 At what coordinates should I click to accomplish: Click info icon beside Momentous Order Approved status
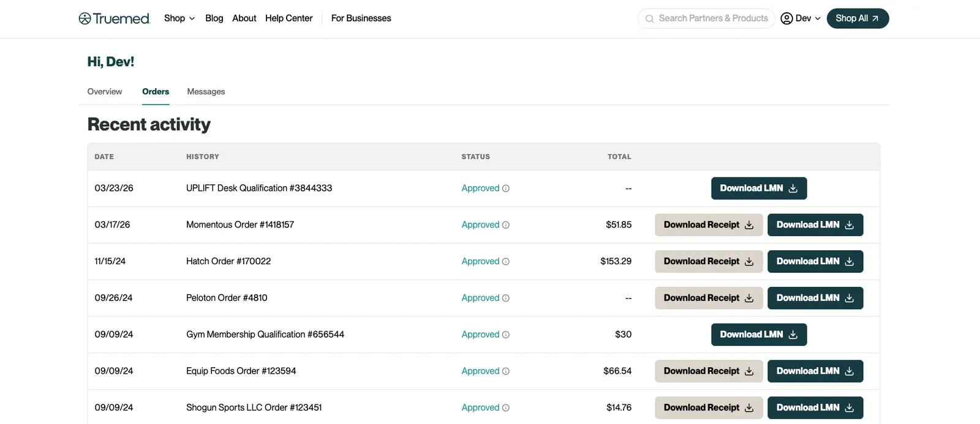click(x=506, y=225)
